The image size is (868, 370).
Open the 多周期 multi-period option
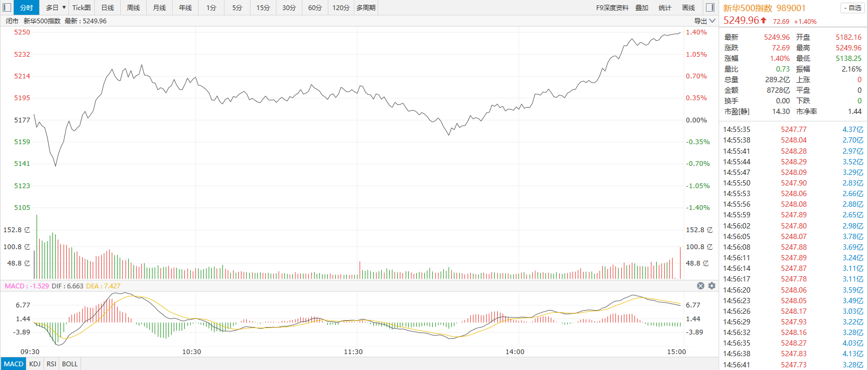click(x=366, y=7)
